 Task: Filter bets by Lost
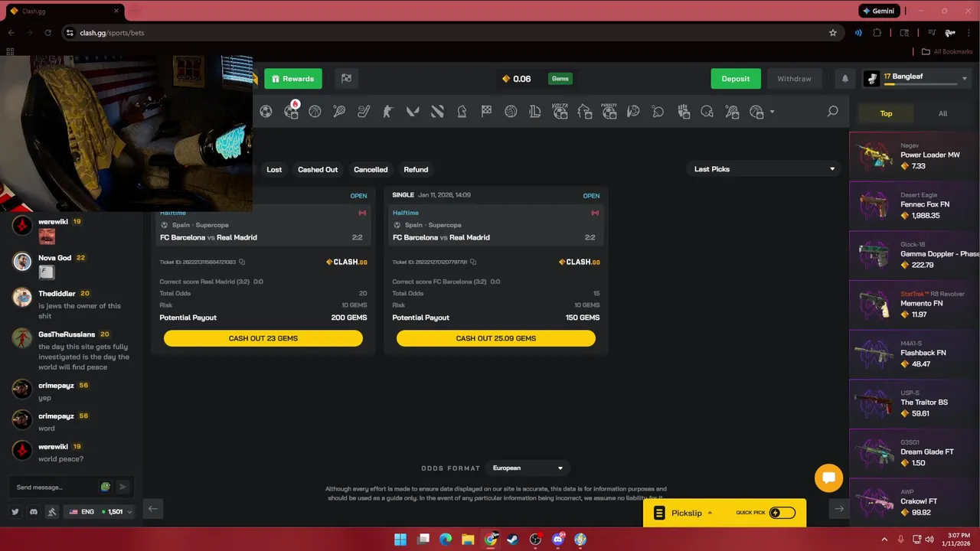pos(274,169)
